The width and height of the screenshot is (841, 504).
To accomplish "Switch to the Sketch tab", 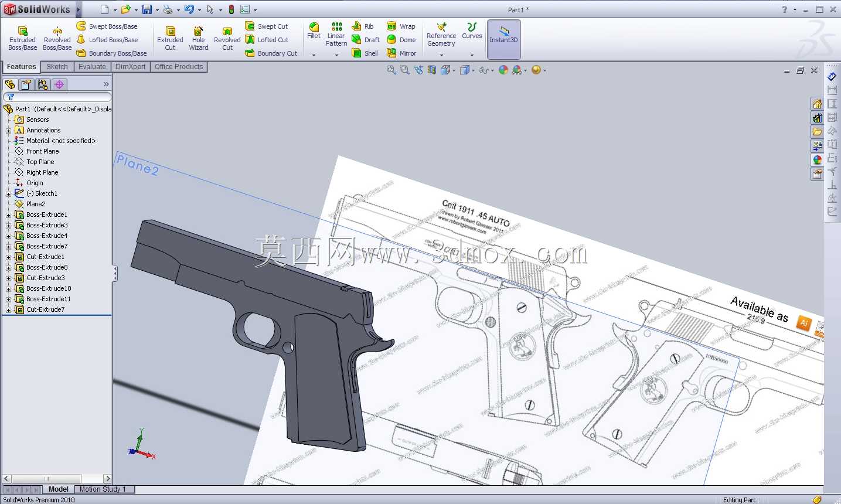I will point(57,67).
